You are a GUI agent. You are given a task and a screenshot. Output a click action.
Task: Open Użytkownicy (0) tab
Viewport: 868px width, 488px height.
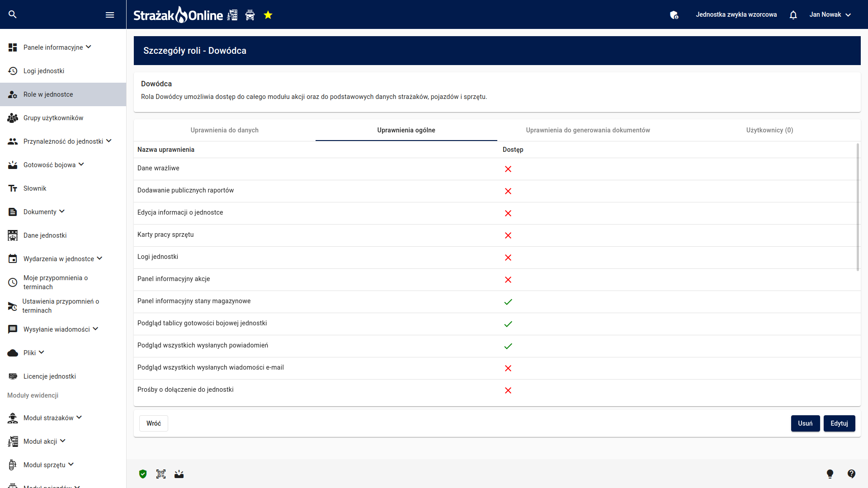(x=770, y=130)
